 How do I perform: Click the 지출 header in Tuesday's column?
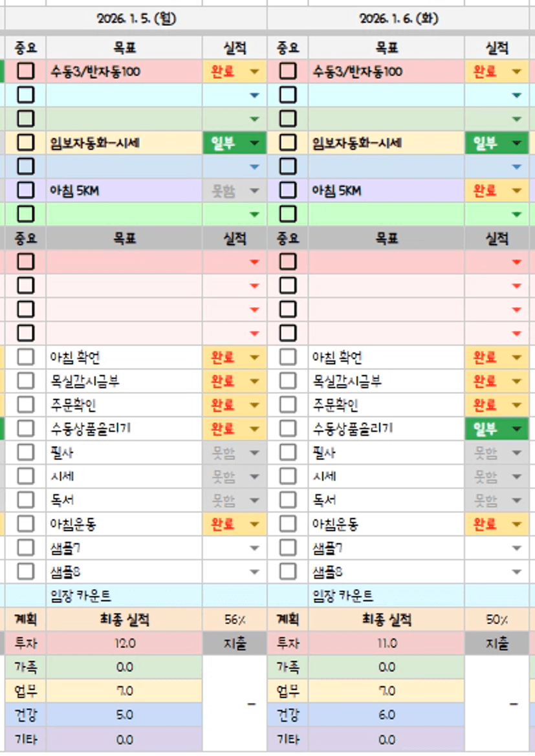coord(496,643)
